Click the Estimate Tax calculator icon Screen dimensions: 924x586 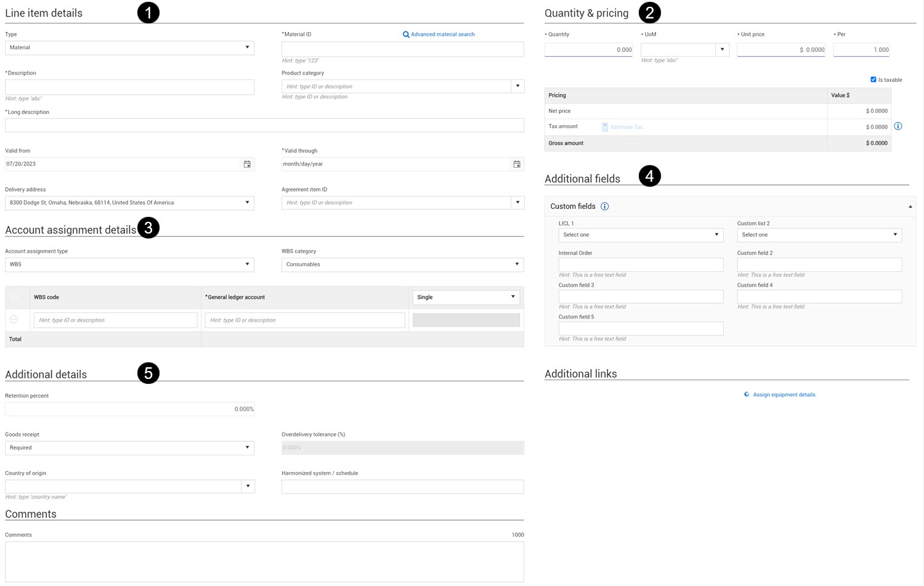(x=605, y=127)
